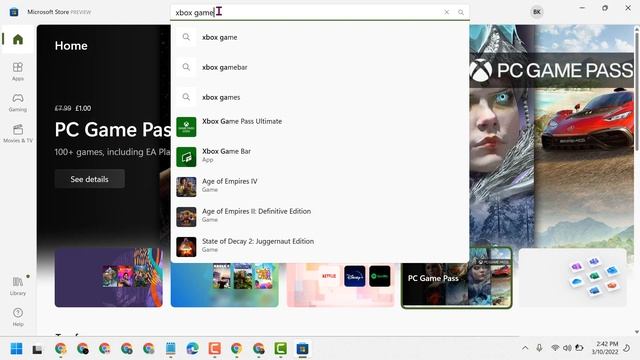Click Age of Empires II thumbnail icon
This screenshot has width=640, height=360.
click(186, 217)
